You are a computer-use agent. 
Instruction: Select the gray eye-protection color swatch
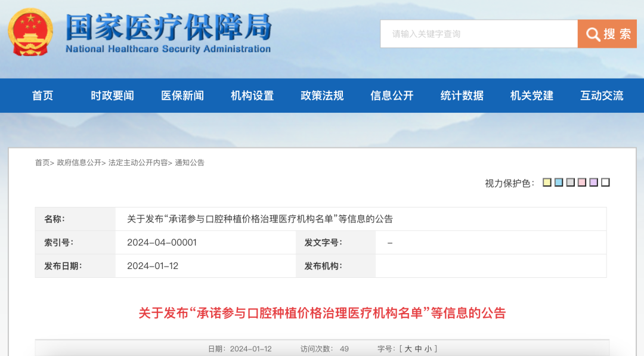coord(570,182)
